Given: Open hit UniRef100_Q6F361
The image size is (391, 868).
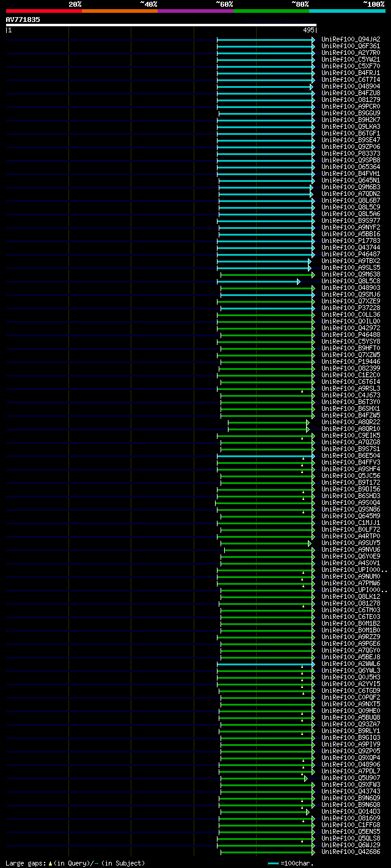Looking at the screenshot, I should point(351,46).
